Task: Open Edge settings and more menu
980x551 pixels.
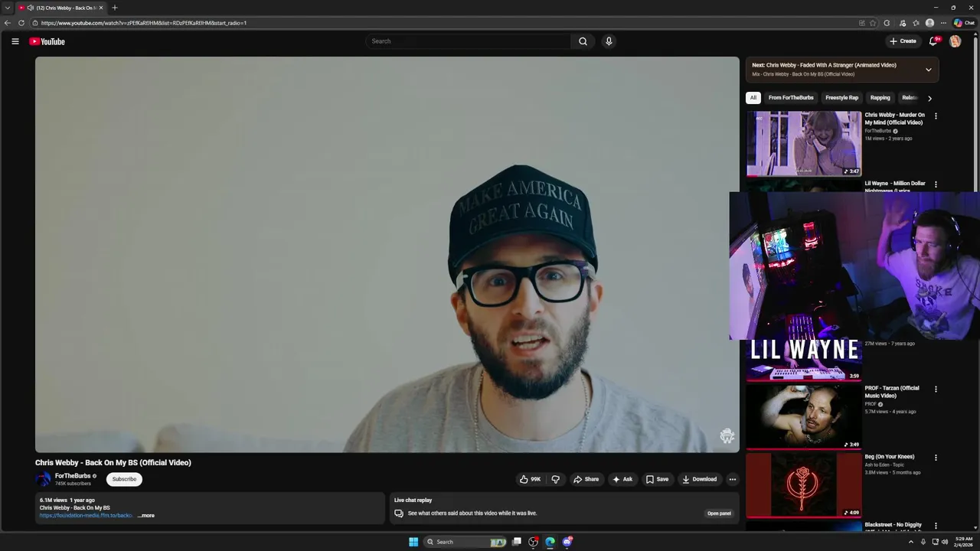Action: 944,23
